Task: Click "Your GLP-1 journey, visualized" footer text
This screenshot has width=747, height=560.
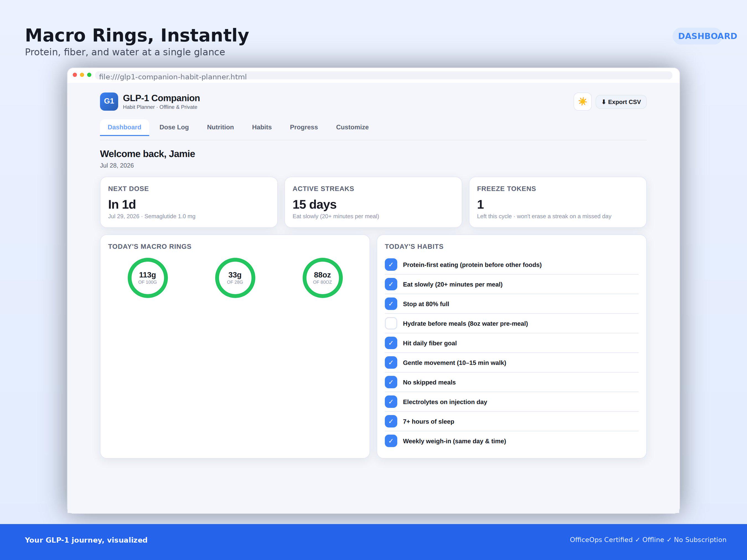Action: click(86, 540)
